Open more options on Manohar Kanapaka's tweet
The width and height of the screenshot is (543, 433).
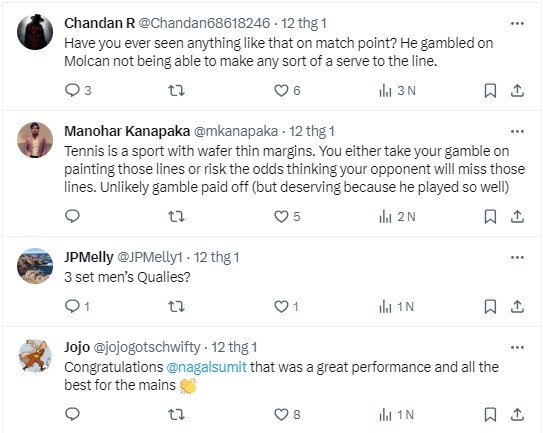point(517,132)
